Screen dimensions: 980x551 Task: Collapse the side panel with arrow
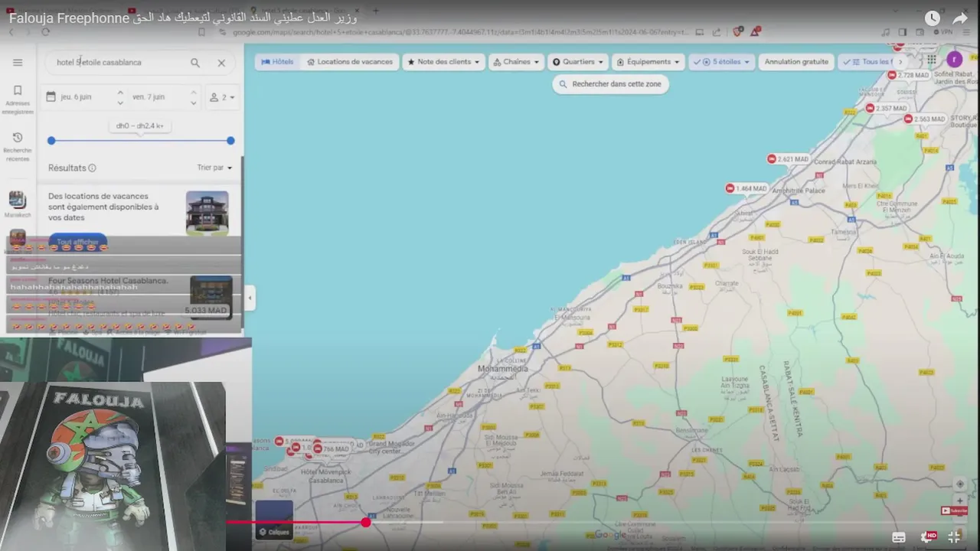[250, 298]
